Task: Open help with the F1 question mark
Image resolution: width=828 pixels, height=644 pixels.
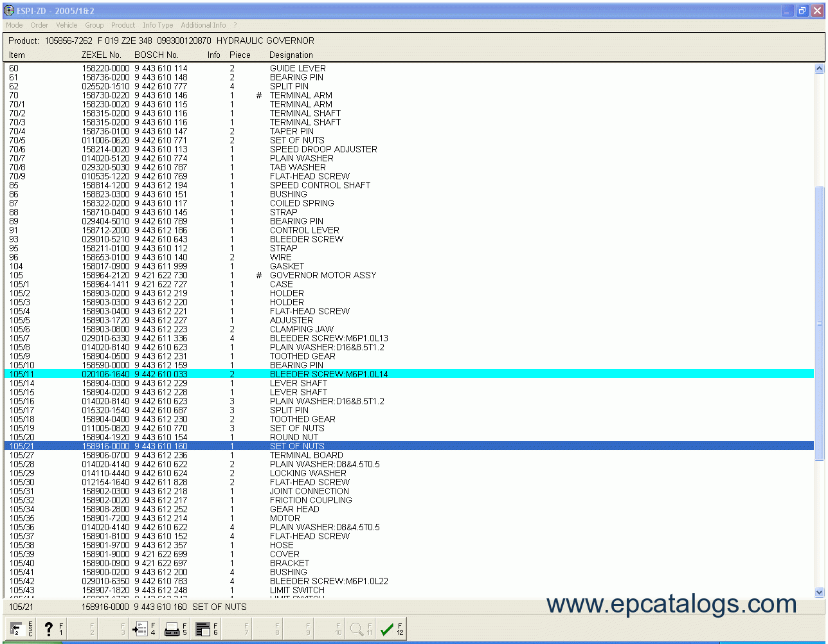Action: (x=51, y=629)
